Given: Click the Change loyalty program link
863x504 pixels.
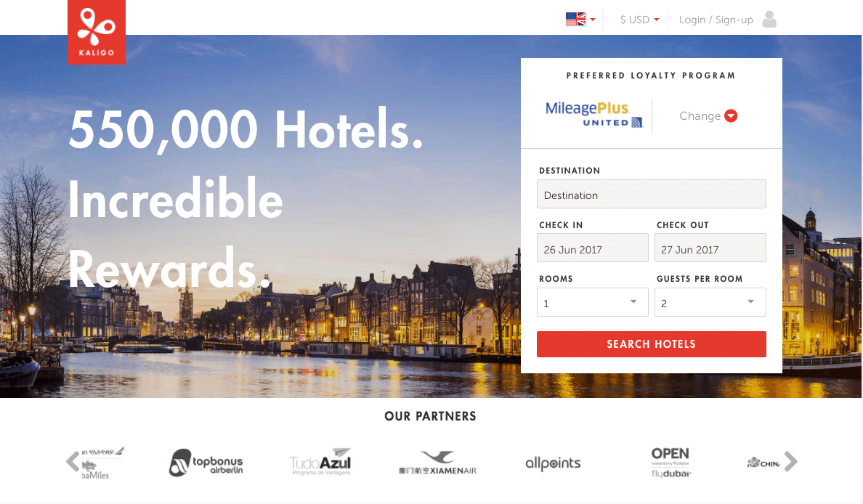Looking at the screenshot, I should click(x=700, y=115).
